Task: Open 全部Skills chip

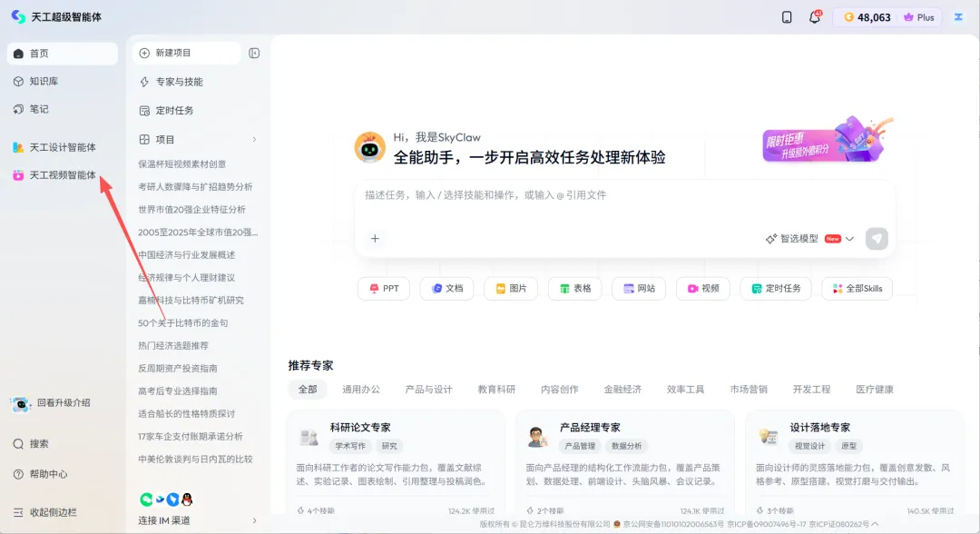Action: (857, 289)
